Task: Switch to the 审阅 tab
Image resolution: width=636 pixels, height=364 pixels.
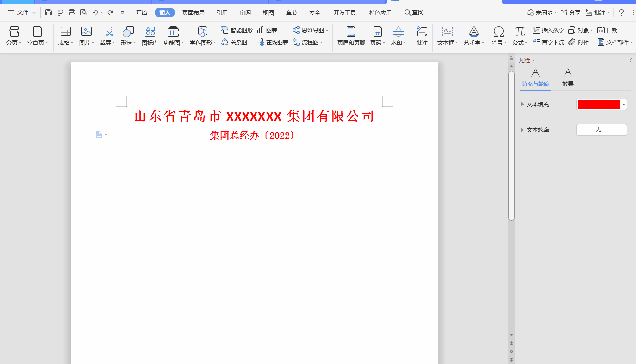Action: (x=245, y=12)
